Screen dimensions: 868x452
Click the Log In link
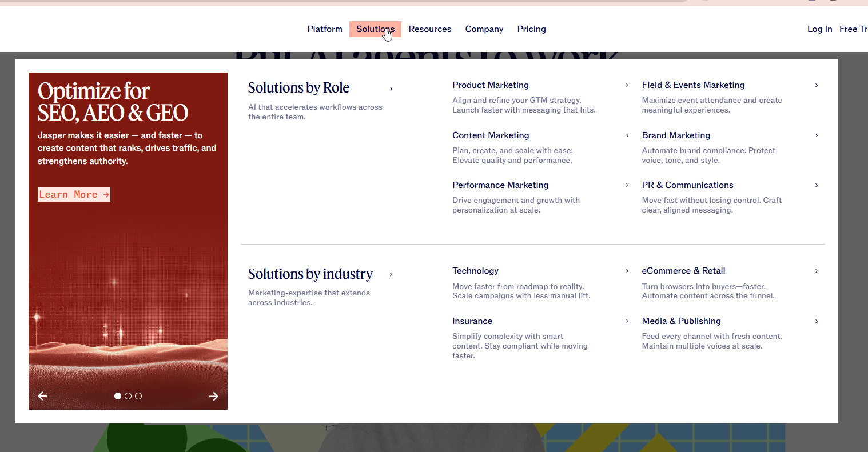(x=819, y=29)
